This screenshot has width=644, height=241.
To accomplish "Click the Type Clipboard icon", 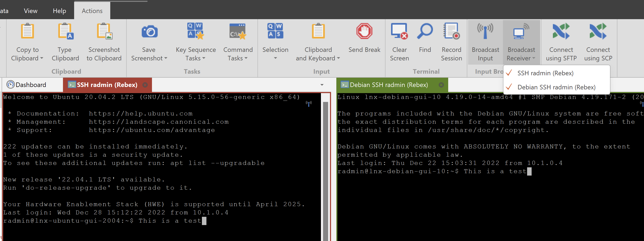I will pyautogui.click(x=65, y=32).
